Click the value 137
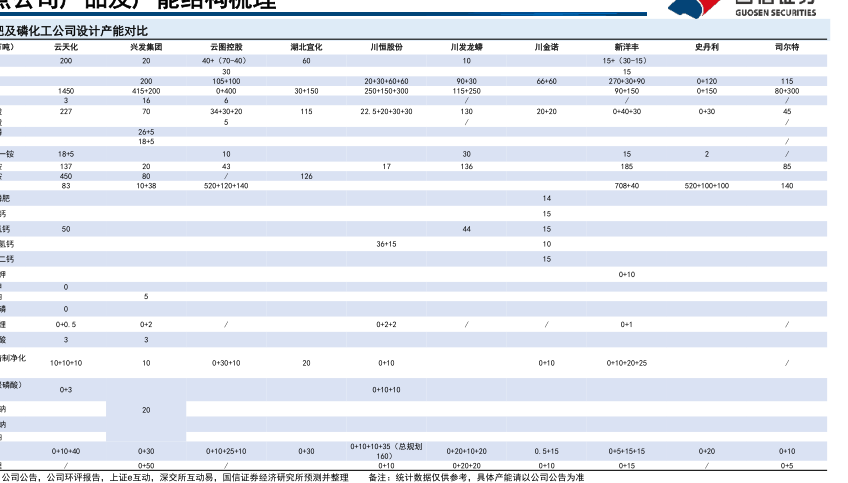 [66, 167]
